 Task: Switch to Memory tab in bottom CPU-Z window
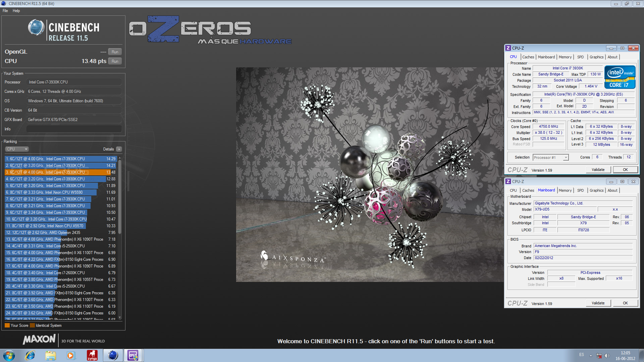[565, 190]
